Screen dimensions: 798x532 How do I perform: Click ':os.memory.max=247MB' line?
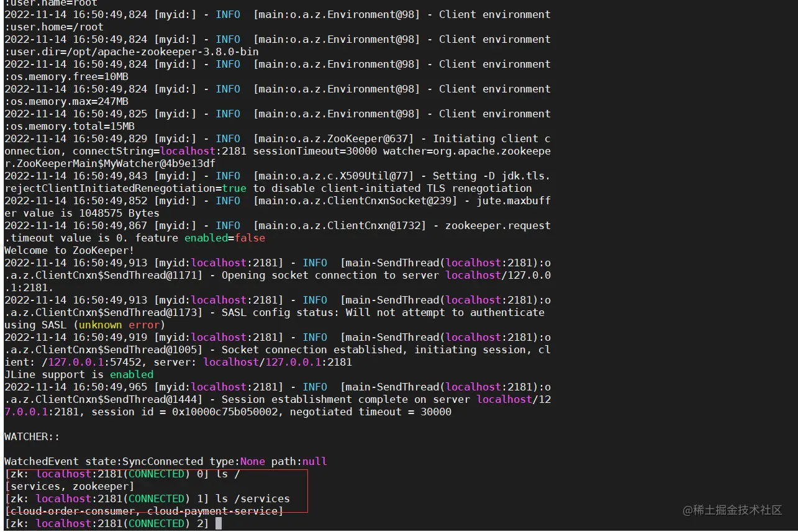click(x=66, y=101)
